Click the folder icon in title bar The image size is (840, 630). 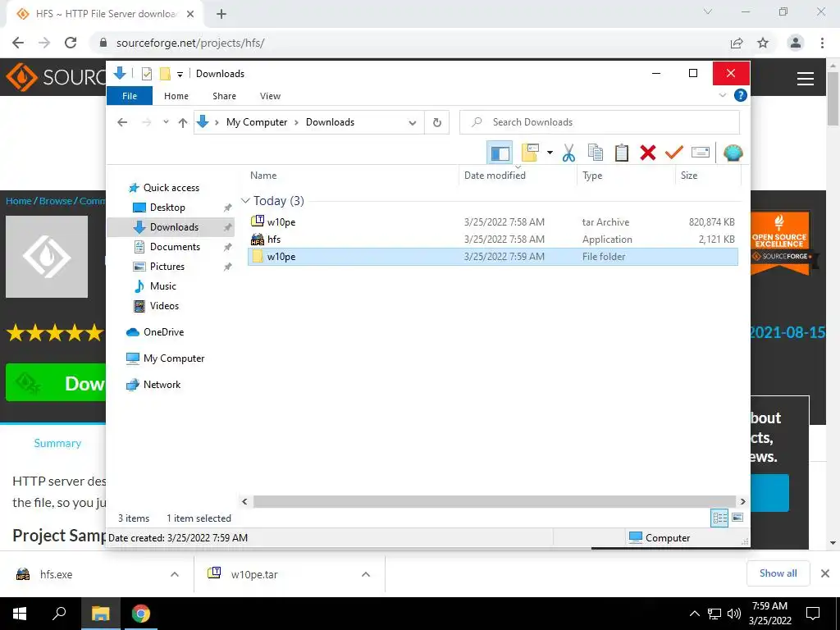tap(165, 73)
